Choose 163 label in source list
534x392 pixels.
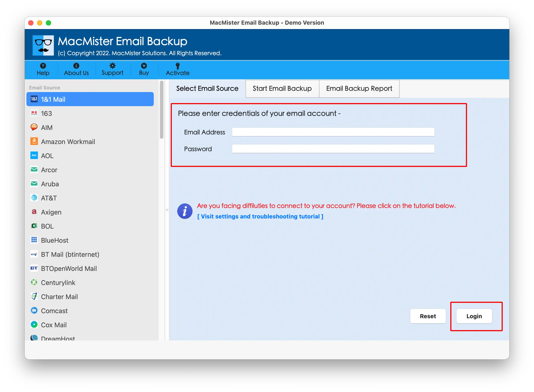(46, 113)
